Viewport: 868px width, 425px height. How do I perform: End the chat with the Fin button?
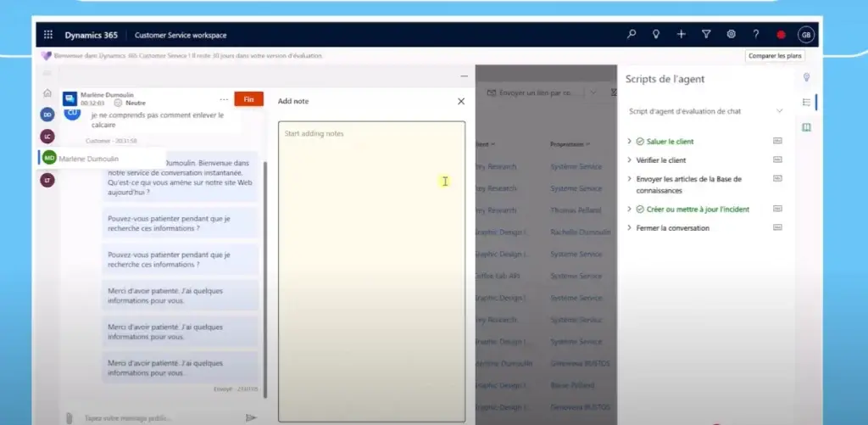(248, 99)
